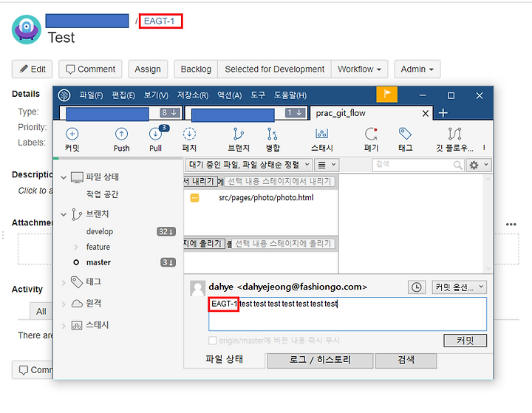
Task: Click the Jira Assign button
Action: tap(148, 69)
